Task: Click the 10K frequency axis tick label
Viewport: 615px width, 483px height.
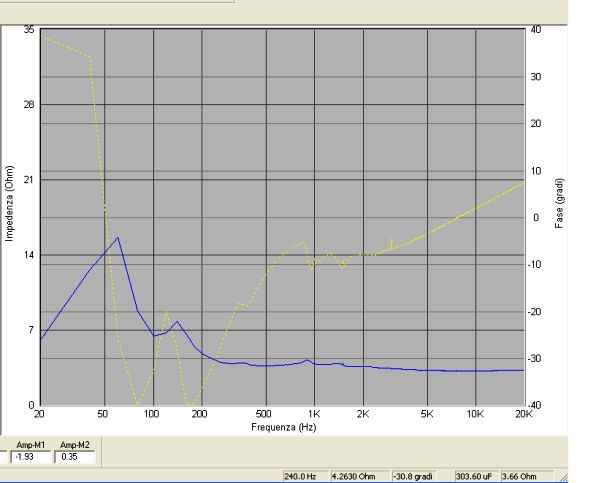Action: point(475,414)
